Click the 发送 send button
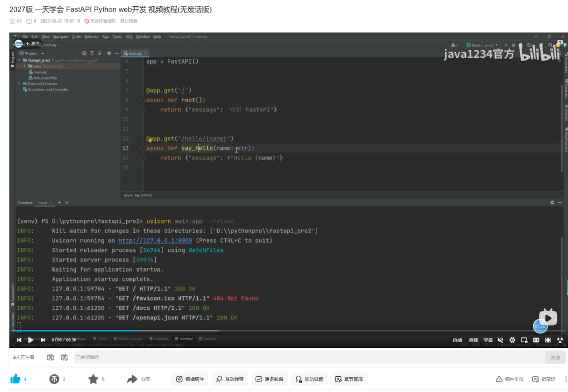568x392 pixels. (x=555, y=357)
